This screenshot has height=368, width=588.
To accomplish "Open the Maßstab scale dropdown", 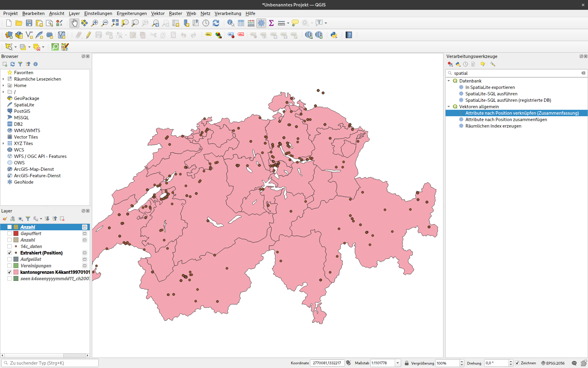I will tap(398, 363).
